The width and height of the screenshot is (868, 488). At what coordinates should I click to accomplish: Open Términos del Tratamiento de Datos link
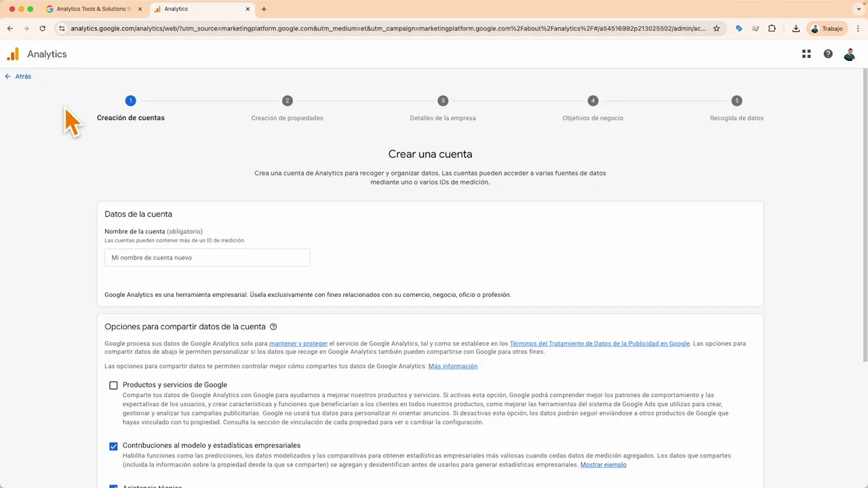599,344
